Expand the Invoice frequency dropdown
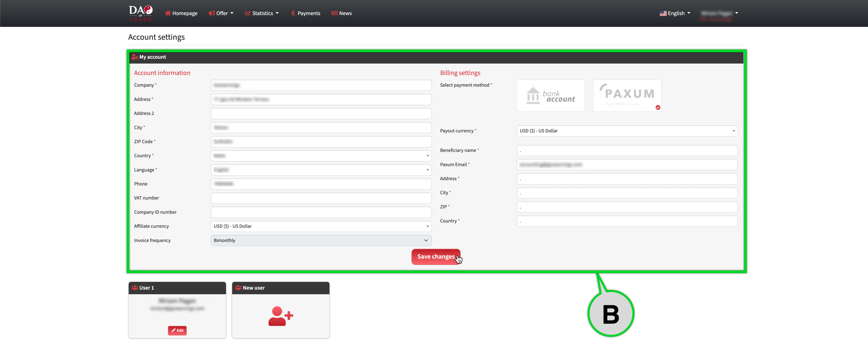Viewport: 868px width, 348px height. pyautogui.click(x=321, y=240)
